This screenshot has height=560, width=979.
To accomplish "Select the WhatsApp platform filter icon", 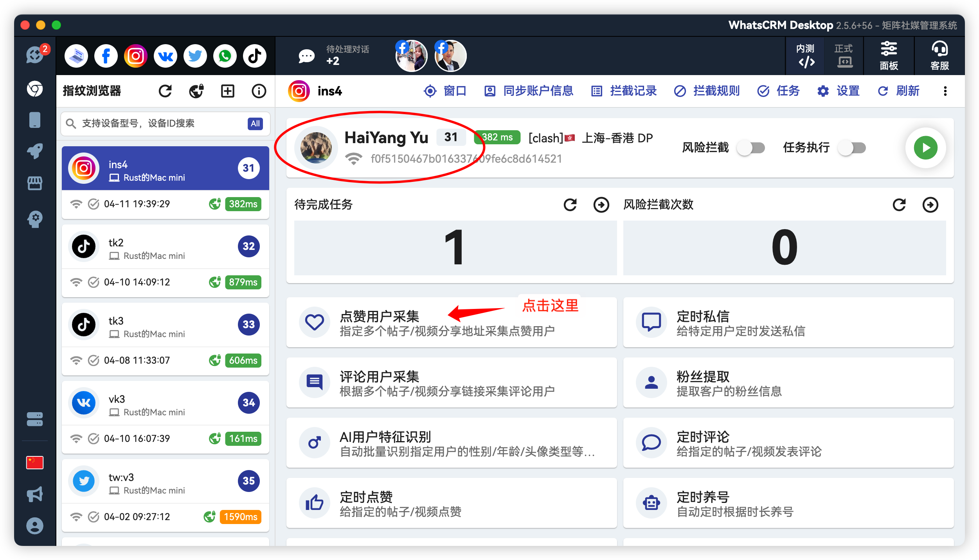I will coord(225,56).
